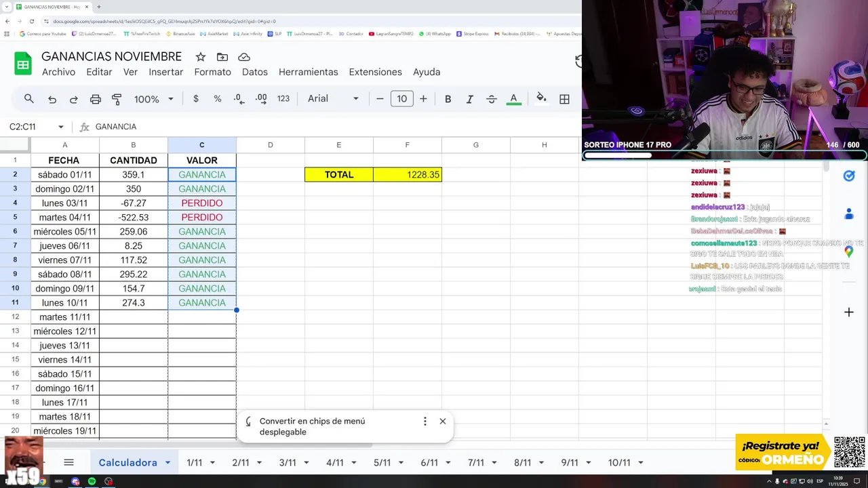Image resolution: width=868 pixels, height=488 pixels.
Task: Switch to the 5/11 sheet tab
Action: coord(382,463)
